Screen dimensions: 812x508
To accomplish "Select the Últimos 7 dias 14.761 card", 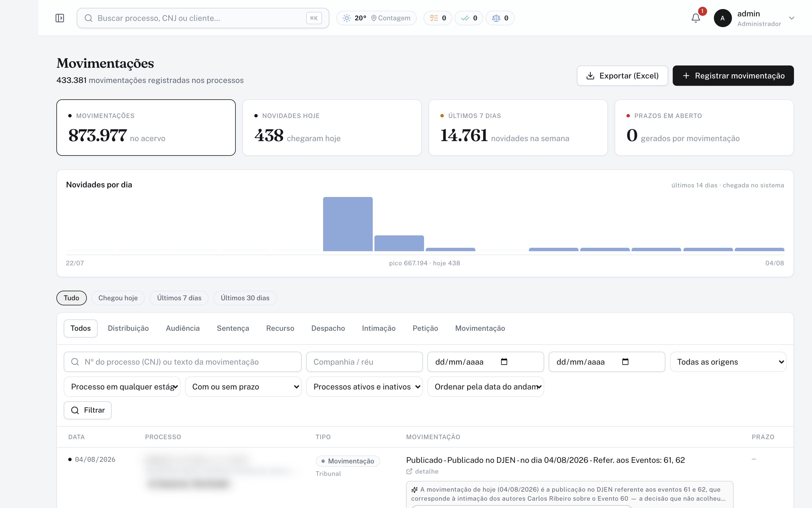I will click(x=518, y=128).
